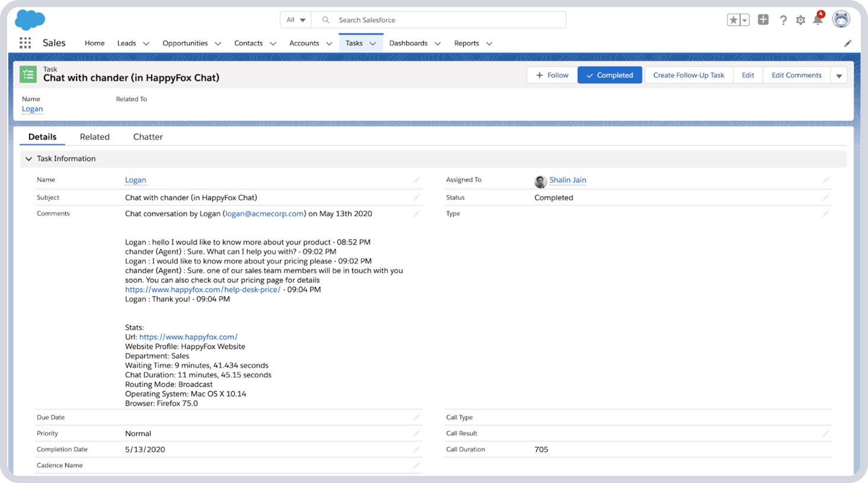This screenshot has height=483, width=868.
Task: Go to the Home tab
Action: 94,43
